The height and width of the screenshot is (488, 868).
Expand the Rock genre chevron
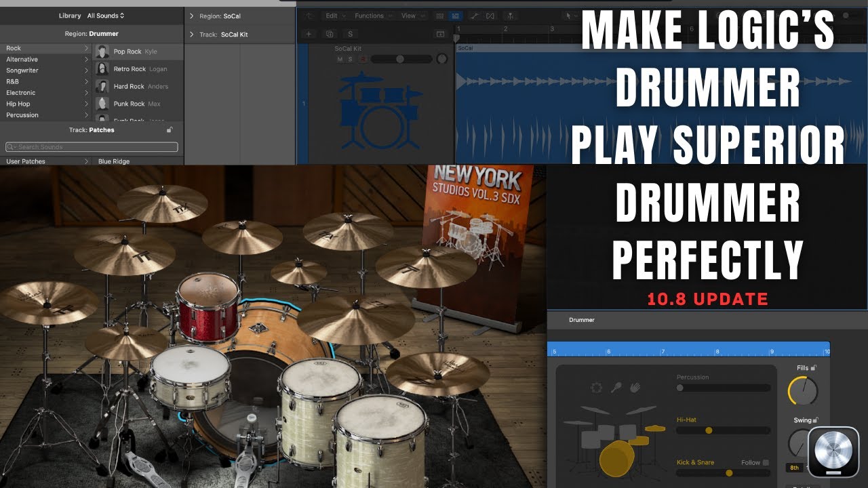(86, 48)
